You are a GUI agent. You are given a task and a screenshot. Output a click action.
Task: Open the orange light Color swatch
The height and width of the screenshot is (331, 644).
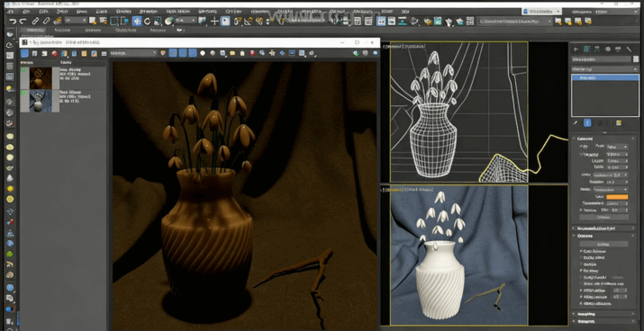pos(617,197)
